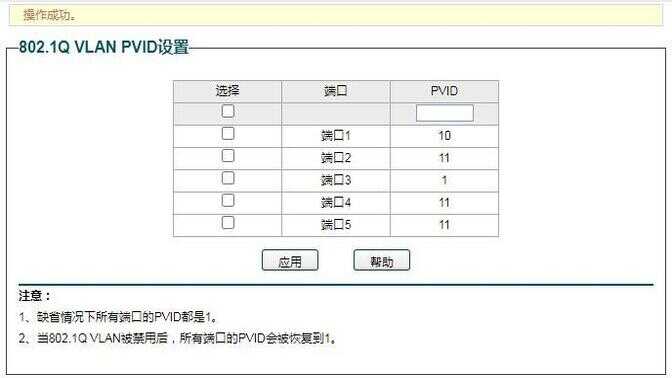
Task: Click the 端口 column header
Action: pos(336,91)
